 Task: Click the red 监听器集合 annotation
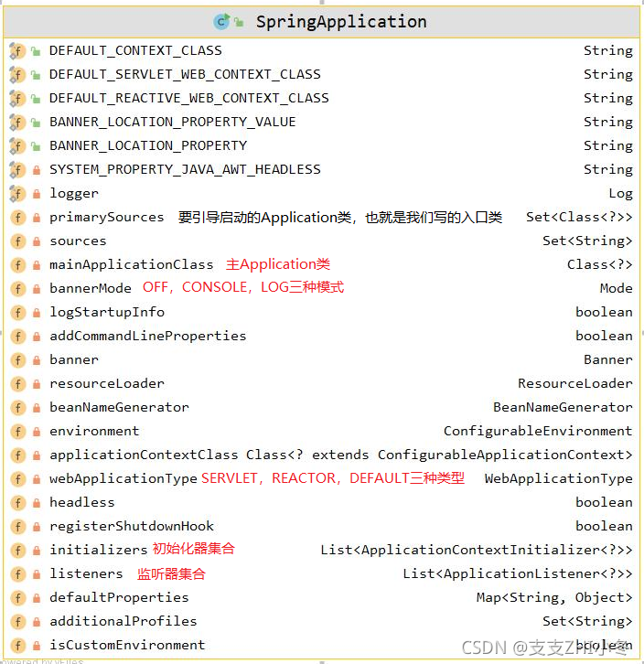[171, 573]
